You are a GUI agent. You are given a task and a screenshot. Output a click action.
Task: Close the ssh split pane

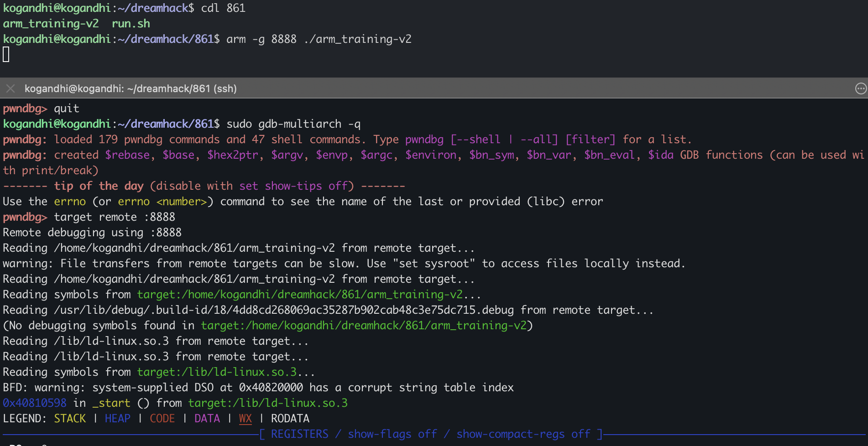10,88
